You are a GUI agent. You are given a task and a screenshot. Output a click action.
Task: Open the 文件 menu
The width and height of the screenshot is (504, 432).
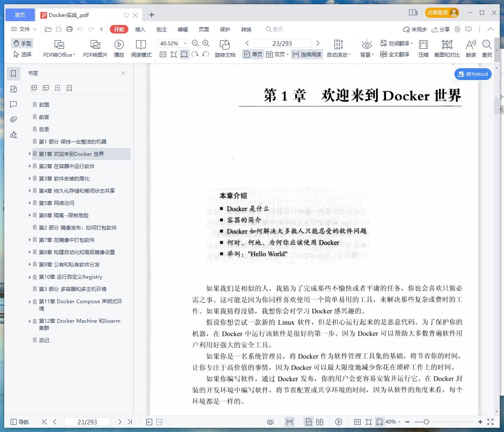coord(24,29)
